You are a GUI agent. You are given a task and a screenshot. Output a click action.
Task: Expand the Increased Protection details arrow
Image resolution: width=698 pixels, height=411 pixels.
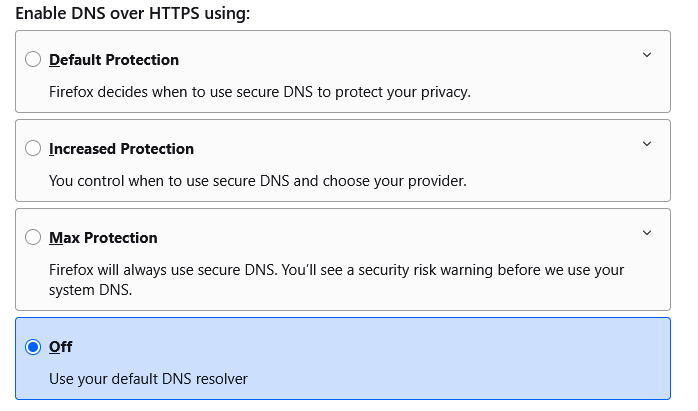coord(646,144)
